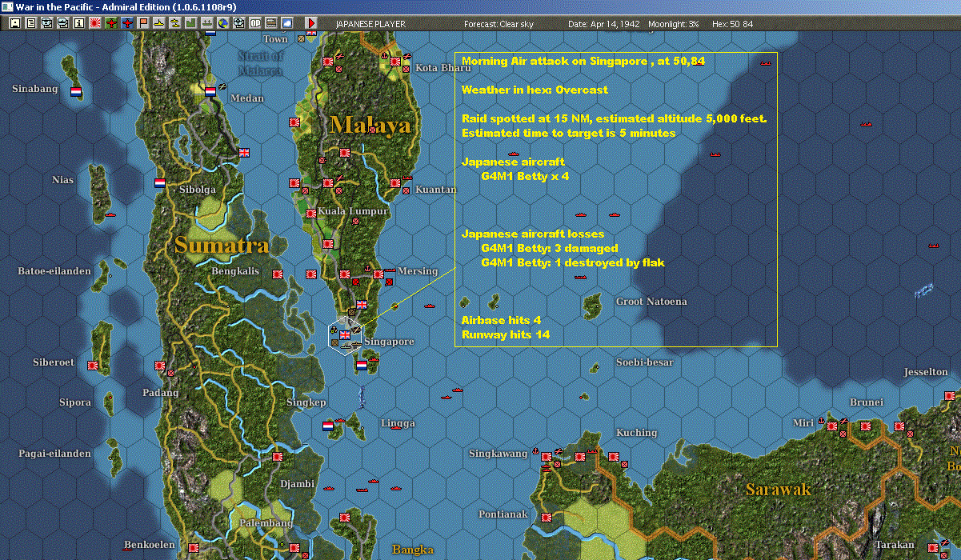The image size is (961, 560).
Task: Select the Dutch flag at Singkep
Action: 328,426
